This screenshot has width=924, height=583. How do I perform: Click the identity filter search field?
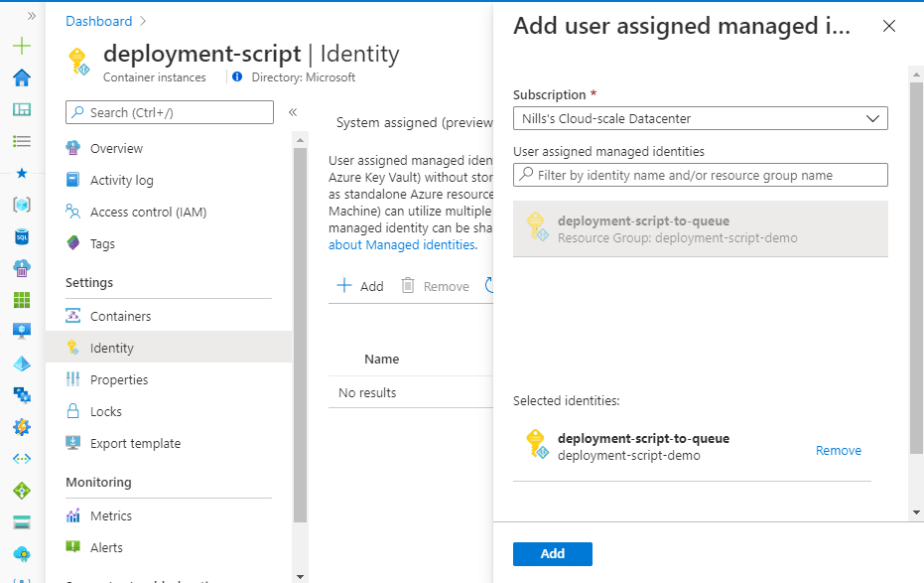pyautogui.click(x=700, y=175)
